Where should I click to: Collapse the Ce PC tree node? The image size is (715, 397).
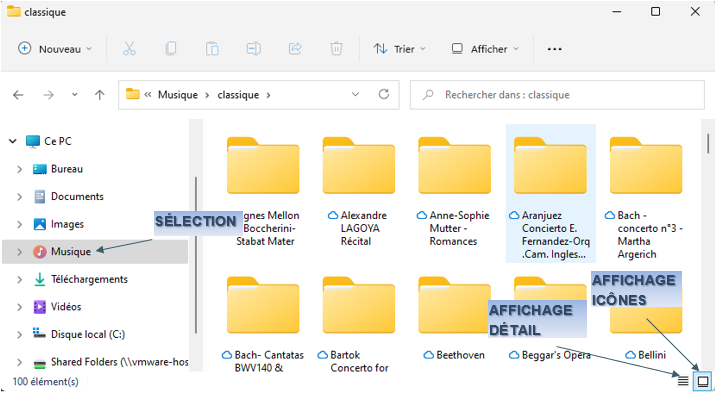click(13, 141)
